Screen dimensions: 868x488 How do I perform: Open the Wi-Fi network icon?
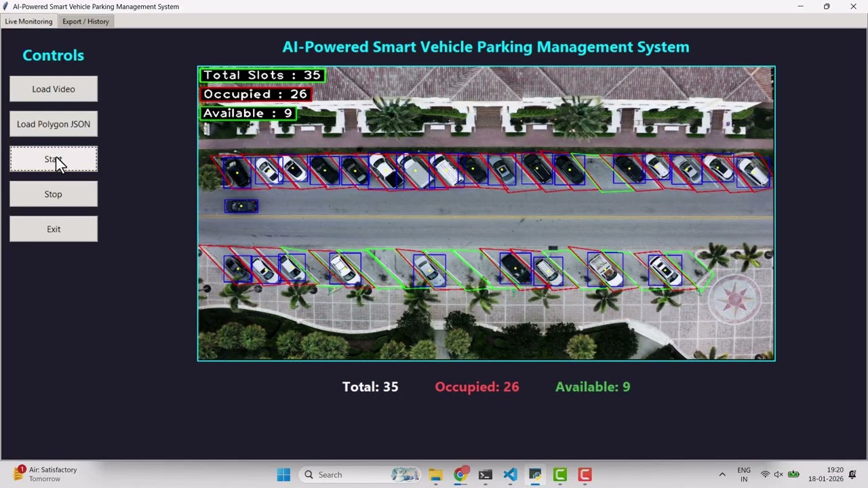pos(765,474)
